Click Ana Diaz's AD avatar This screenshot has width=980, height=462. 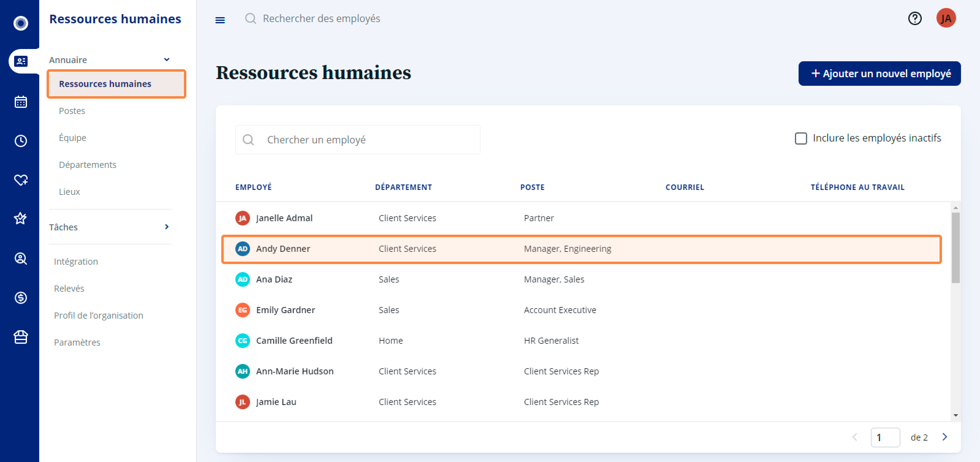click(242, 279)
